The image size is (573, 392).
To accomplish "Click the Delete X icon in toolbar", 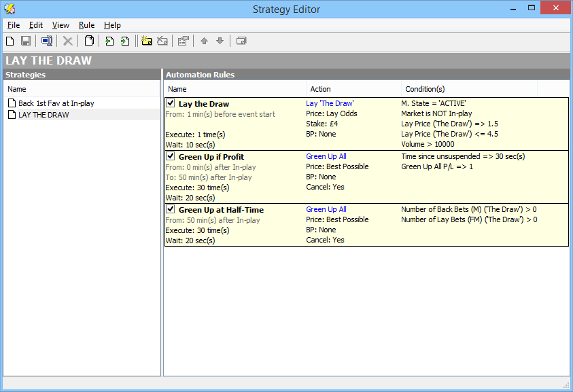I will click(x=68, y=41).
